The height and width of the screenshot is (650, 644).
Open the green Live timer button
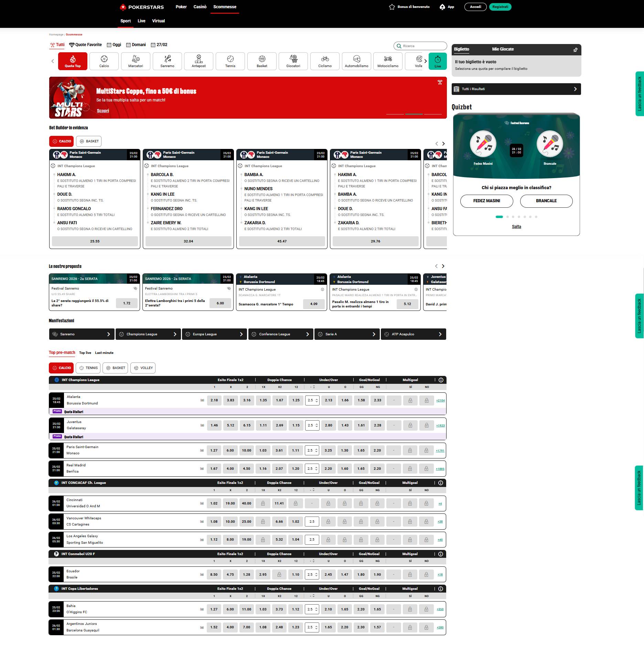438,61
